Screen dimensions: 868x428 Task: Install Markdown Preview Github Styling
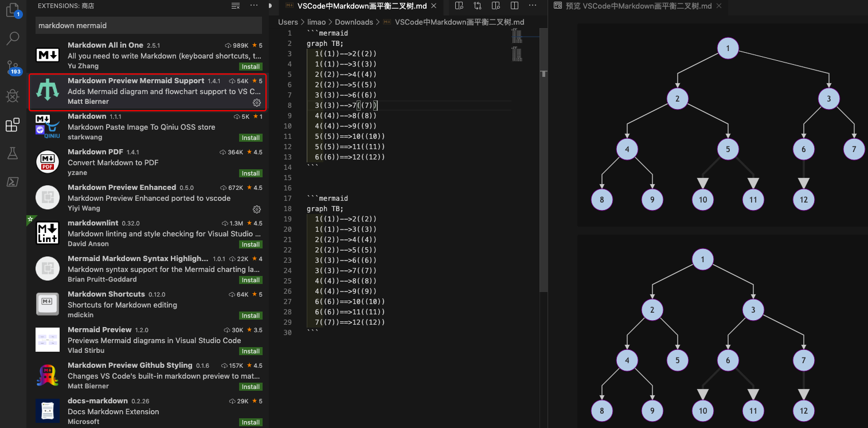click(251, 387)
